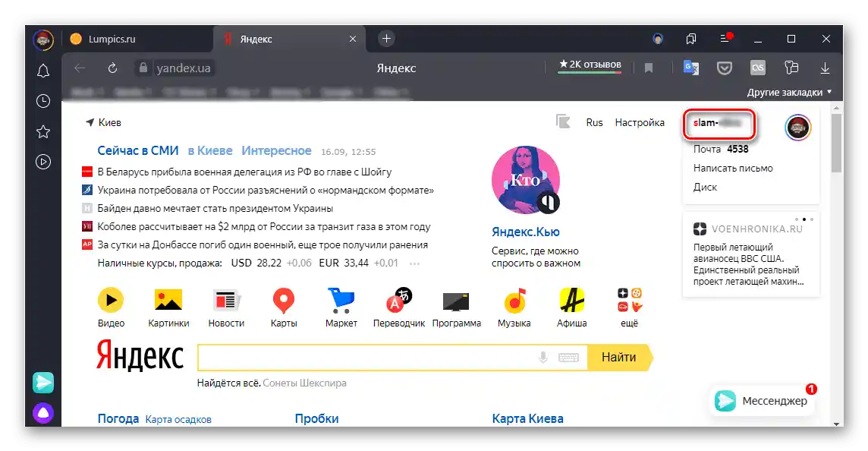Screen dimensions: 868x451
Task: Open the Last.fm scrobbler extension icon
Action: click(758, 68)
